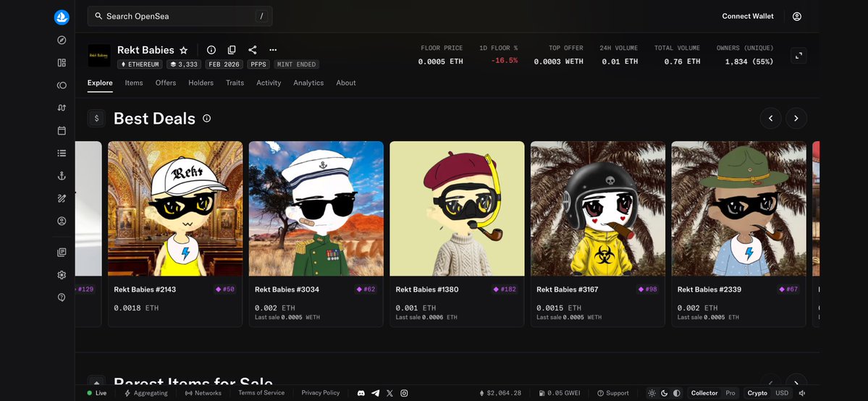Open the Resources stacked pages icon
The image size is (868, 401).
point(62,253)
